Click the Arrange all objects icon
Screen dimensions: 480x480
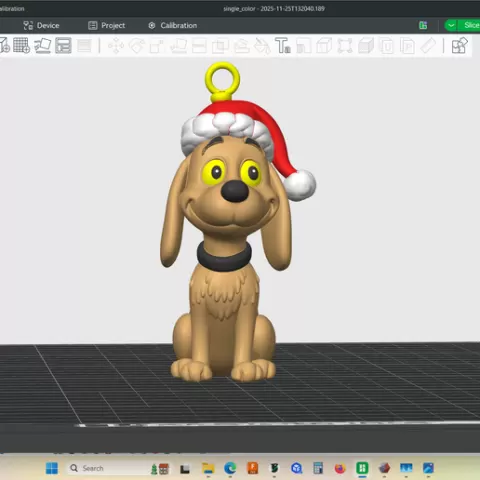click(x=63, y=46)
